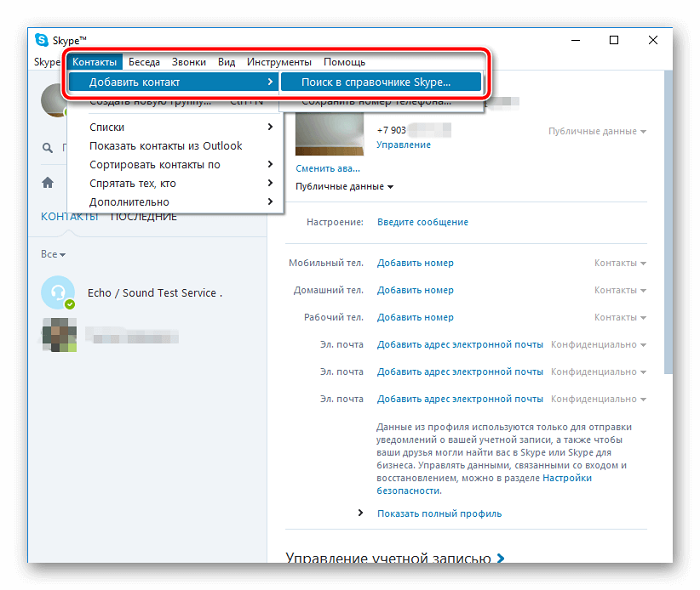Click the search magnifier icon
Screen dimensions: 700x590
pos(47,147)
